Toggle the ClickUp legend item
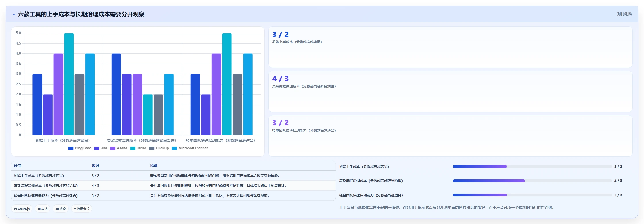Screen dimensions: 644x224 [x=159, y=148]
